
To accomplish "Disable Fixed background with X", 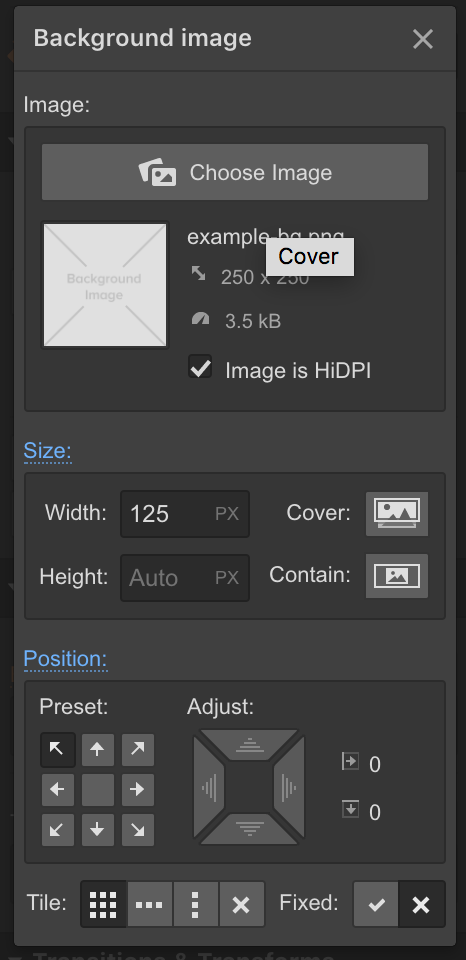I will pos(421,904).
